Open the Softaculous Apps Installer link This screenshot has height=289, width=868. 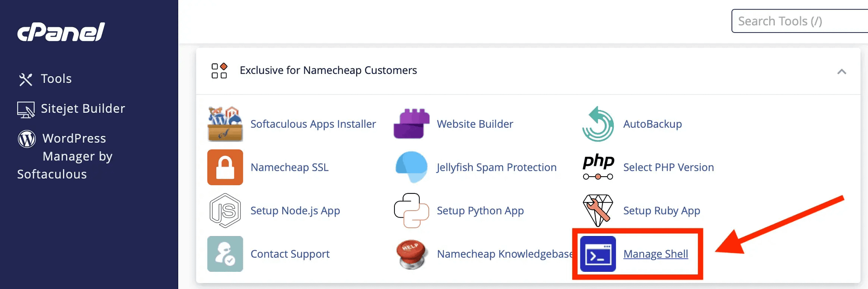pyautogui.click(x=313, y=124)
